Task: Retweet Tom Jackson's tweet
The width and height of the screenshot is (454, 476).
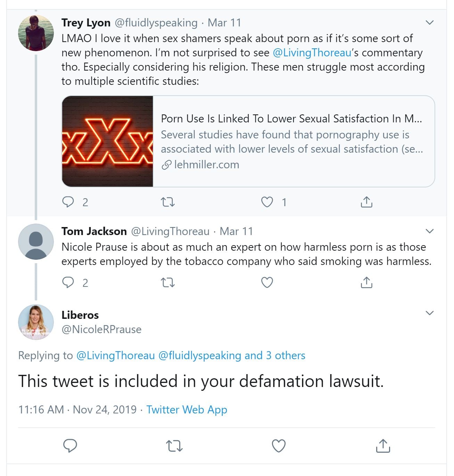Action: coord(168,282)
